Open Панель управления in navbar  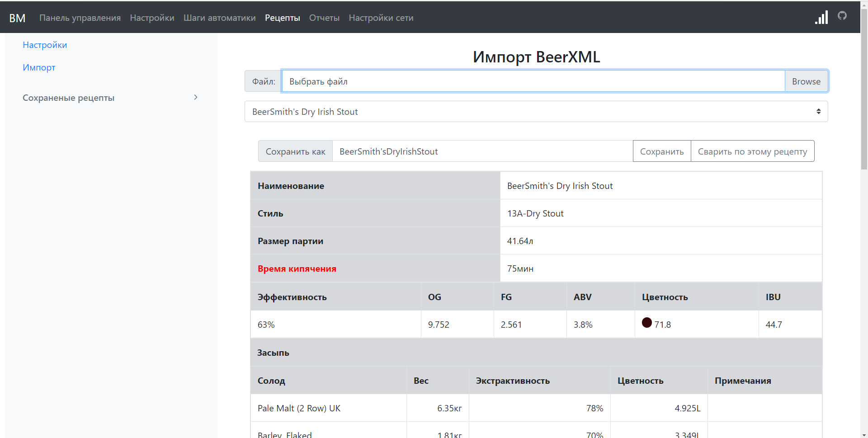80,18
